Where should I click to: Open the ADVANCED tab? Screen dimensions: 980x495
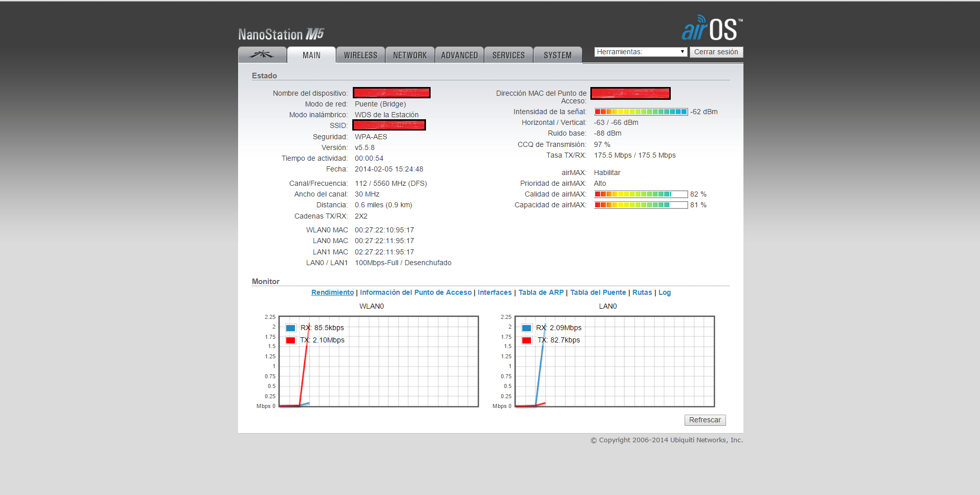click(x=459, y=55)
